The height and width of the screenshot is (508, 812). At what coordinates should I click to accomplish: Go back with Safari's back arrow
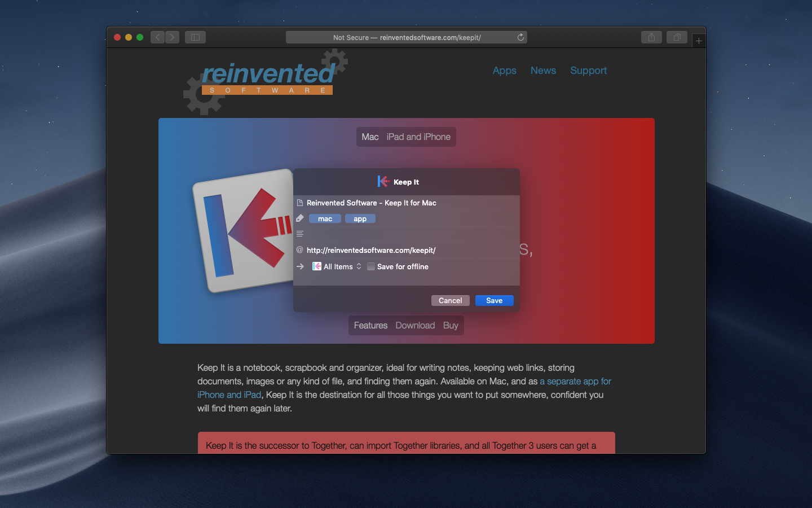click(x=158, y=37)
